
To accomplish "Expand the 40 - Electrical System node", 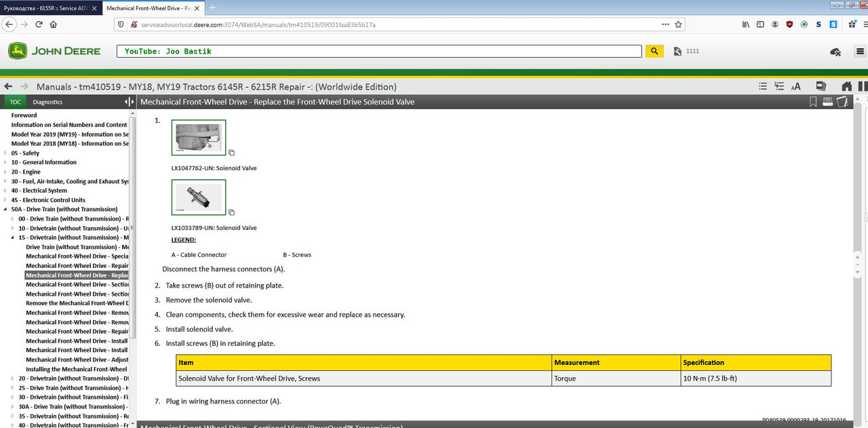I will (5, 191).
